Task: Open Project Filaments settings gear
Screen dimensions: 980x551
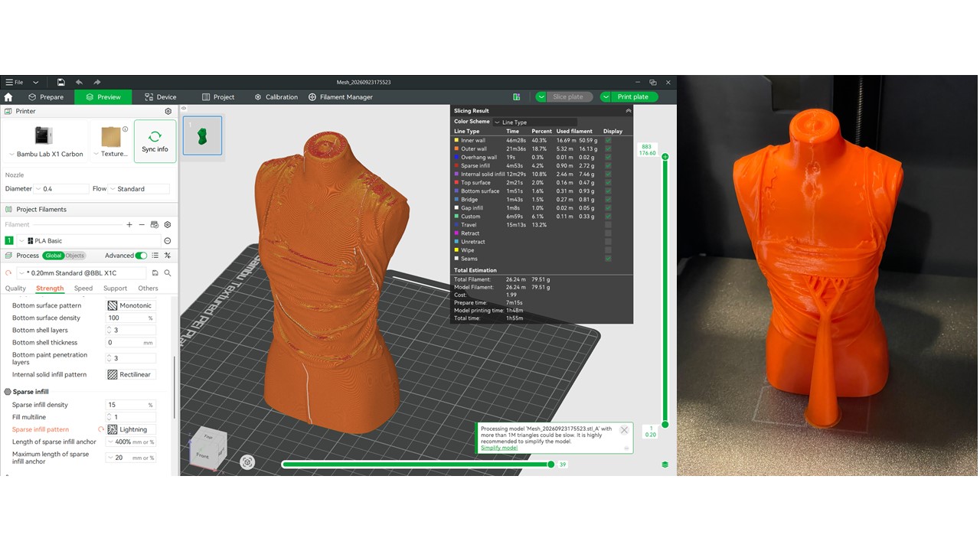Action: (168, 225)
